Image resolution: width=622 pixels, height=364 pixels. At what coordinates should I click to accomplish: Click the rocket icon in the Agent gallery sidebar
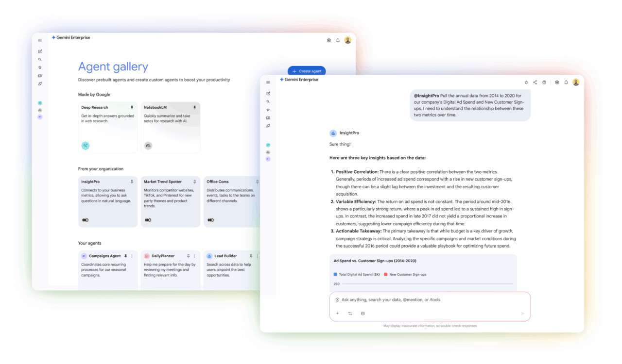point(40,84)
